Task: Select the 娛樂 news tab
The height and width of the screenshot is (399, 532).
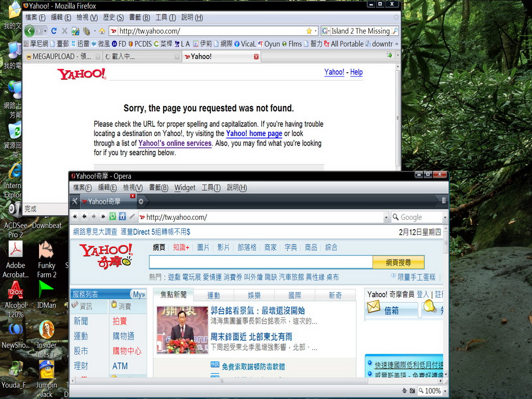Action: (254, 295)
